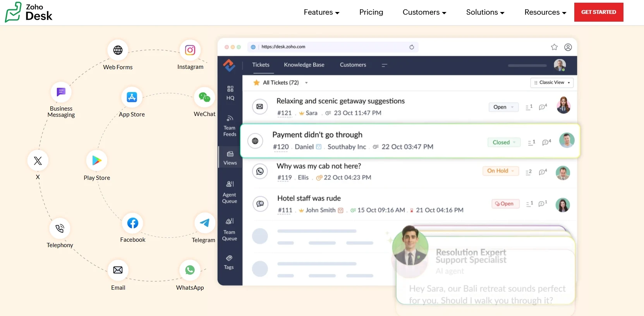The image size is (644, 316).
Task: Click the Instagram channel icon
Action: click(190, 50)
